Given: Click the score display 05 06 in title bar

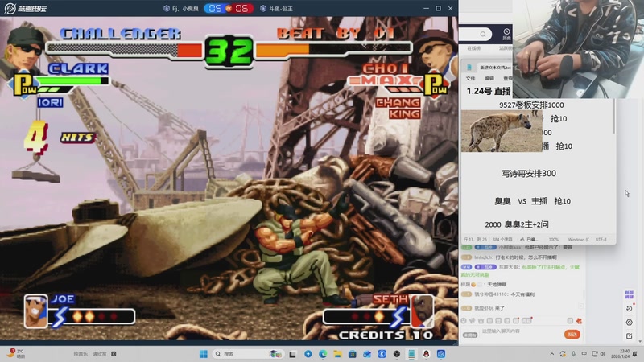Looking at the screenshot, I should (229, 8).
